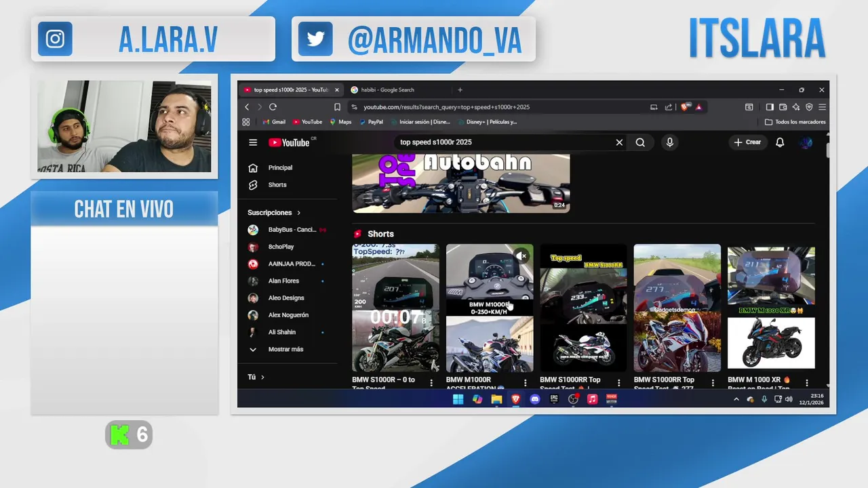Expand the Tú section

256,377
